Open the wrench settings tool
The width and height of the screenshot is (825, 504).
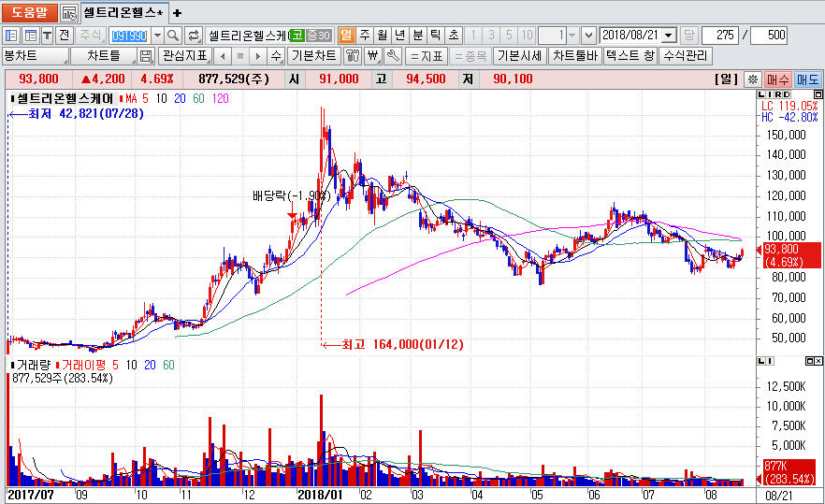click(x=394, y=56)
